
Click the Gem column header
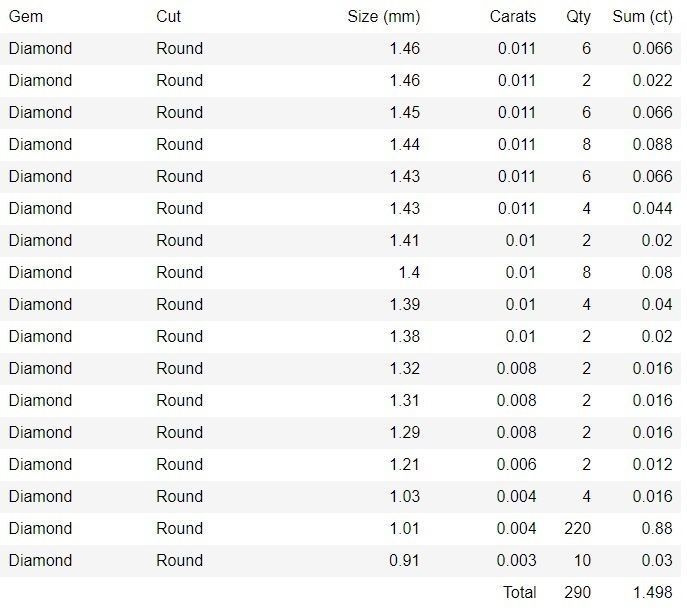point(26,16)
